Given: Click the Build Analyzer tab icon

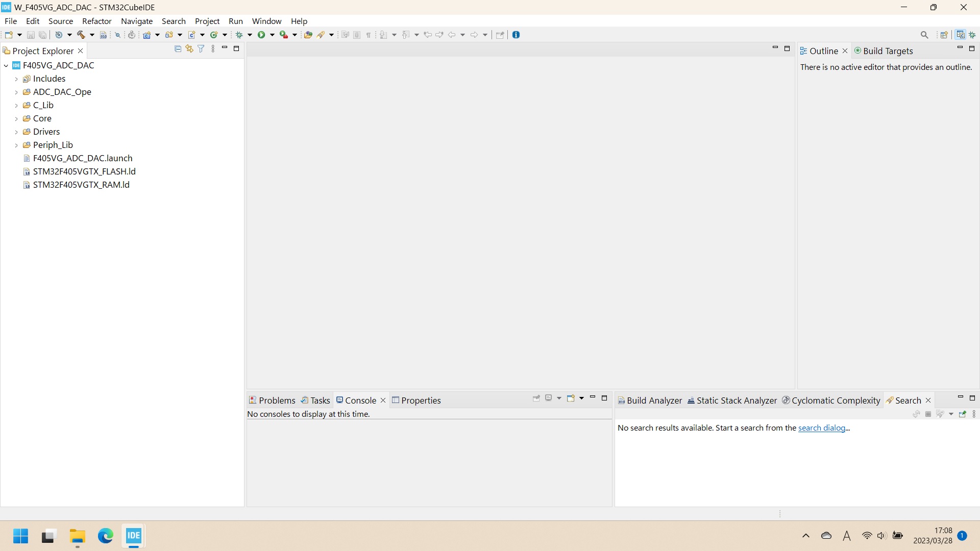Looking at the screenshot, I should 621,400.
